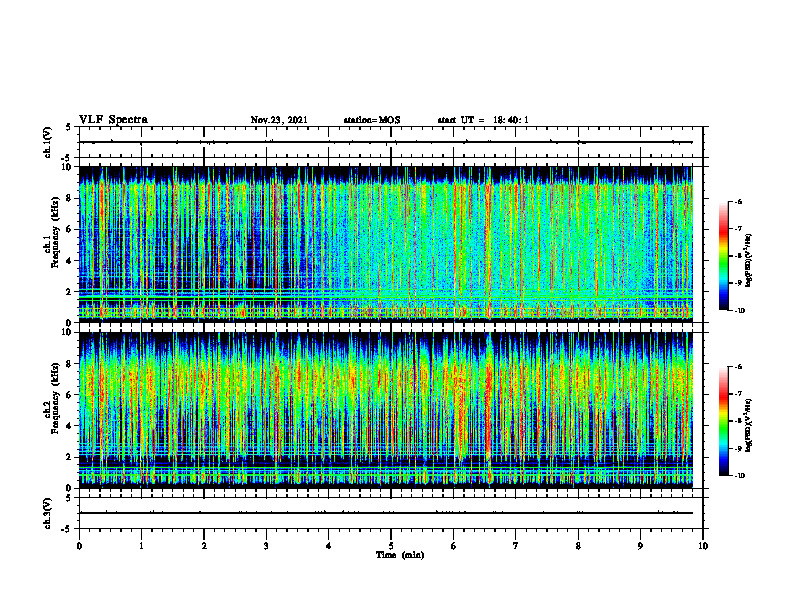This screenshot has width=792, height=612.
Task: Click time axis tick label '5'
Action: [x=391, y=546]
